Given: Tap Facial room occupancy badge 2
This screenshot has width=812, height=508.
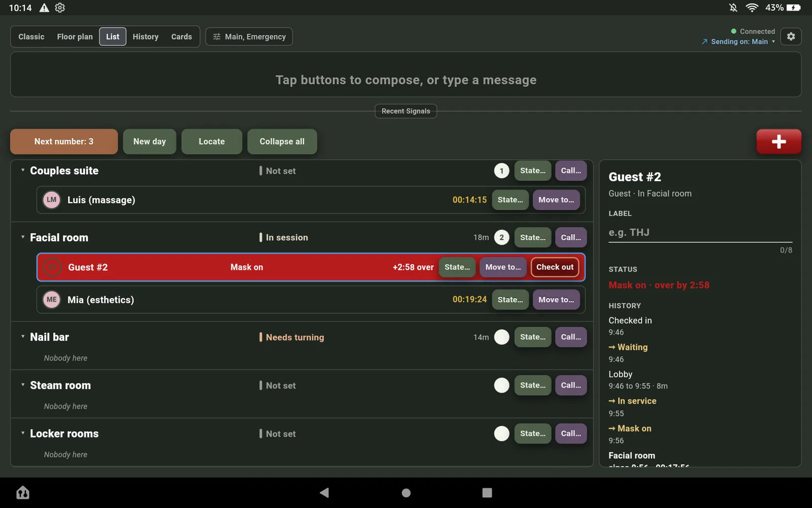Looking at the screenshot, I should pos(501,237).
